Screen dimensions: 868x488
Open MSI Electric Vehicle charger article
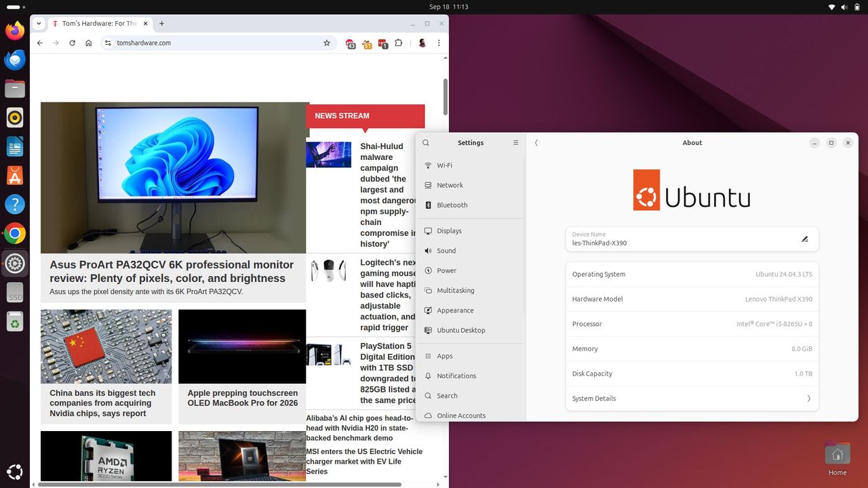(x=364, y=462)
